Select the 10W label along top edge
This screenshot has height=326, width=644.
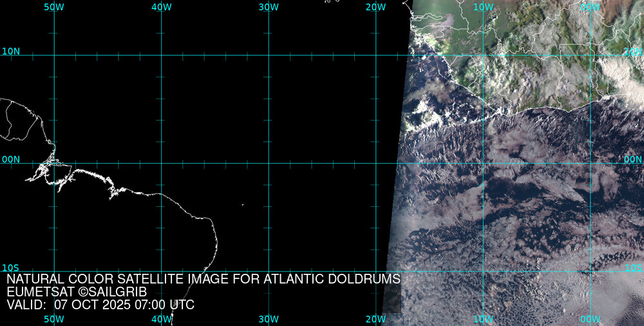[x=483, y=6]
